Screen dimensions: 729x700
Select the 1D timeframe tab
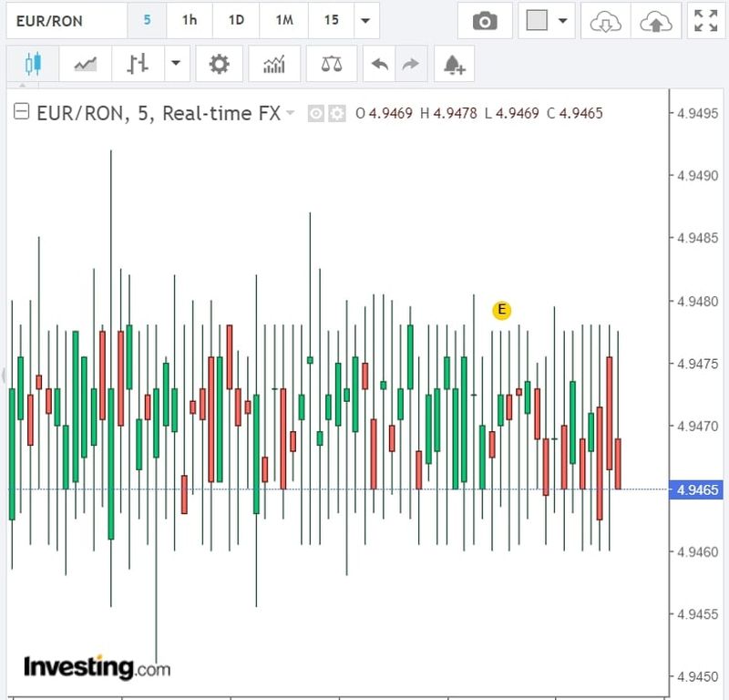coord(236,20)
